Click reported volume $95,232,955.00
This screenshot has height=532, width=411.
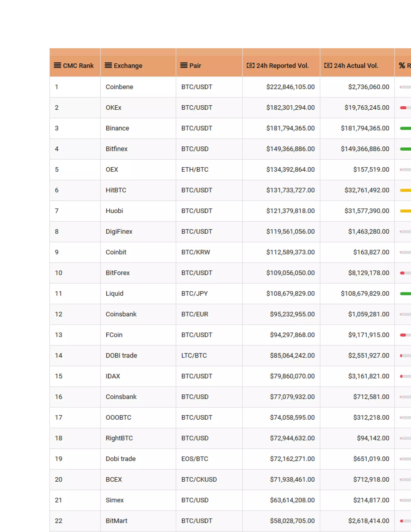pyautogui.click(x=292, y=314)
